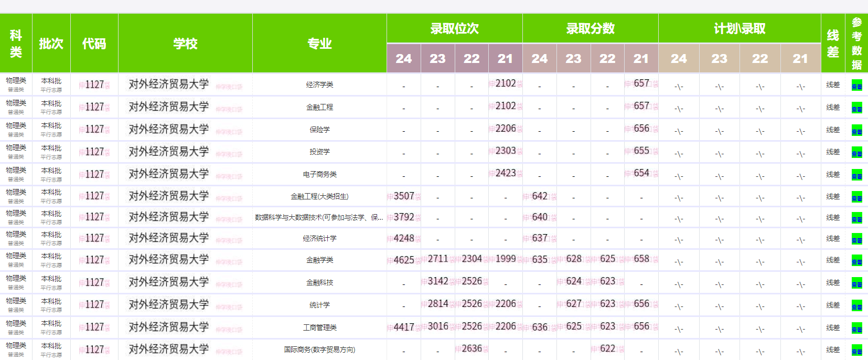Select major name 经济统计学
This screenshot has width=868, height=360.
click(x=319, y=238)
